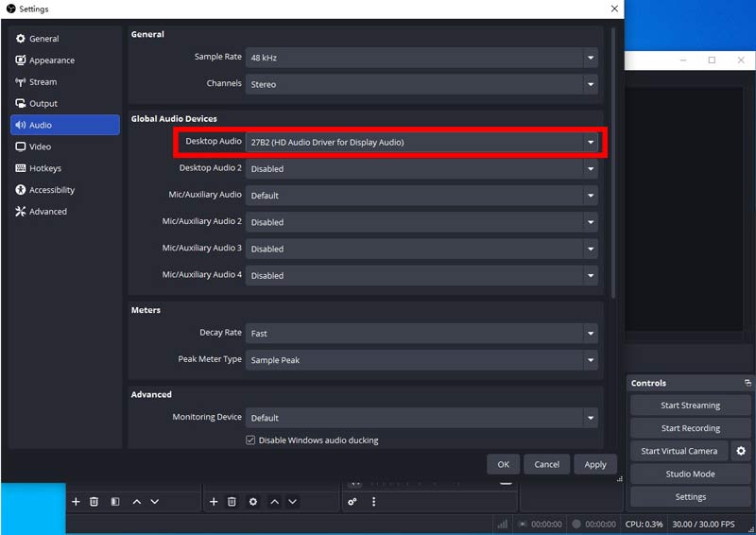Click the trash icon in the Sources panel
This screenshot has height=535, width=756.
(232, 501)
